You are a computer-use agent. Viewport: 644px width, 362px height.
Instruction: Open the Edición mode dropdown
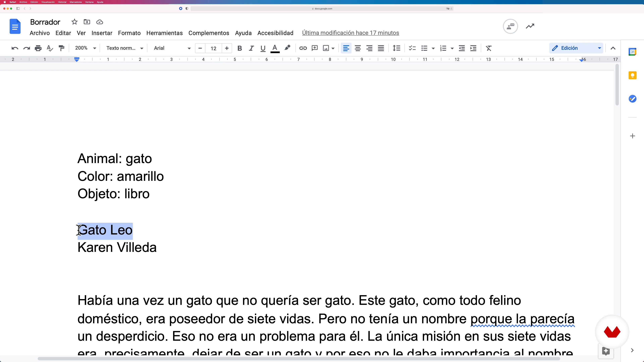(x=576, y=48)
